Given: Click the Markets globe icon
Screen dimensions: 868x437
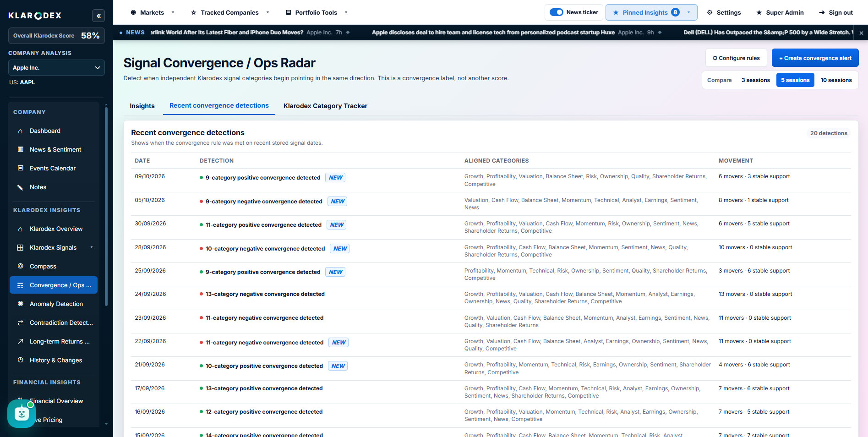Looking at the screenshot, I should coord(133,12).
